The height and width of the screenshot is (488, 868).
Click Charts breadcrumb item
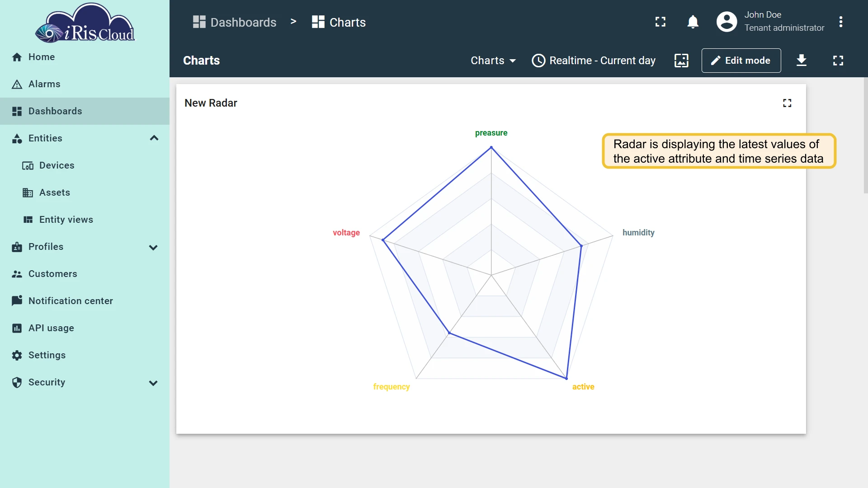(x=339, y=22)
